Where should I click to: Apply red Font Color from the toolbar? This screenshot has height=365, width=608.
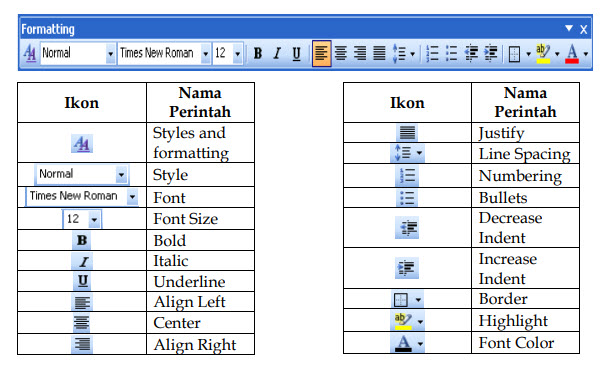pyautogui.click(x=572, y=54)
